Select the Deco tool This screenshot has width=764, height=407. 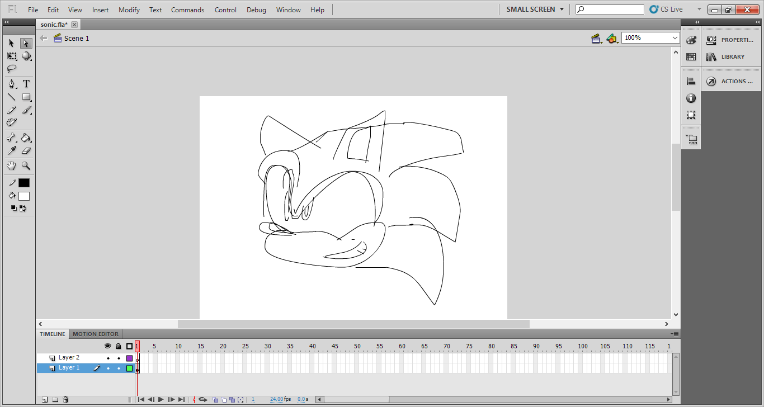point(12,122)
